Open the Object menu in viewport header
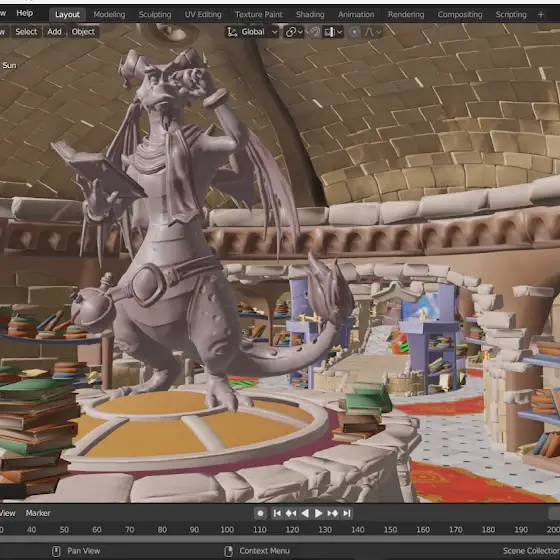Image resolution: width=560 pixels, height=560 pixels. [x=83, y=32]
